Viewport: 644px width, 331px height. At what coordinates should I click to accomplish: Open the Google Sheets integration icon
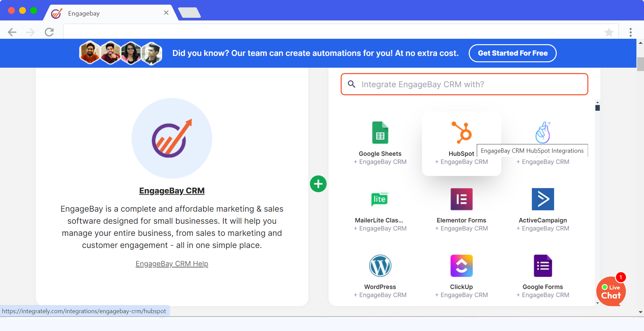pyautogui.click(x=380, y=133)
